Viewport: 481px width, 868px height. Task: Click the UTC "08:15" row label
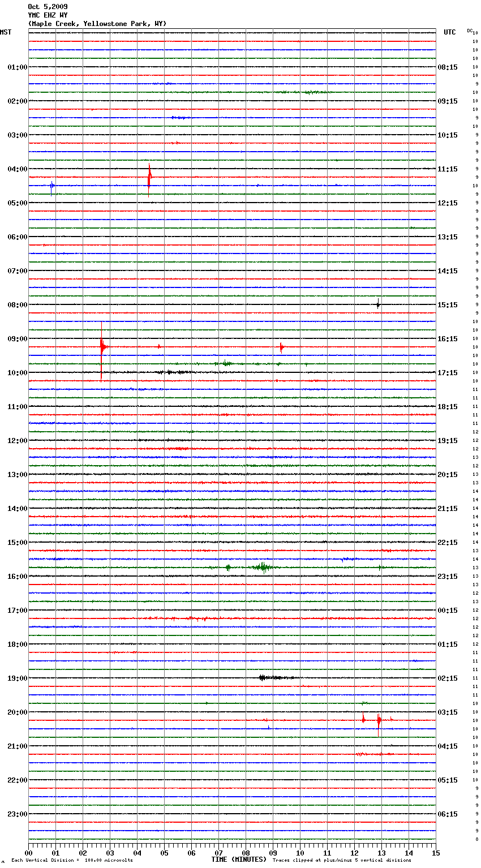point(448,67)
